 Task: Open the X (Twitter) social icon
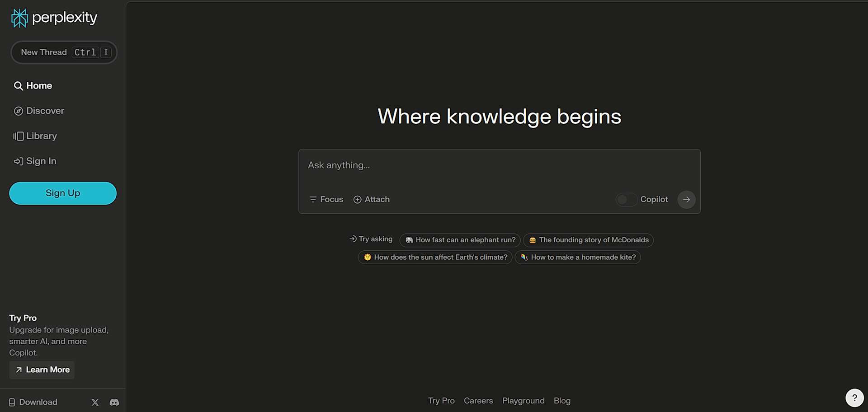point(95,402)
